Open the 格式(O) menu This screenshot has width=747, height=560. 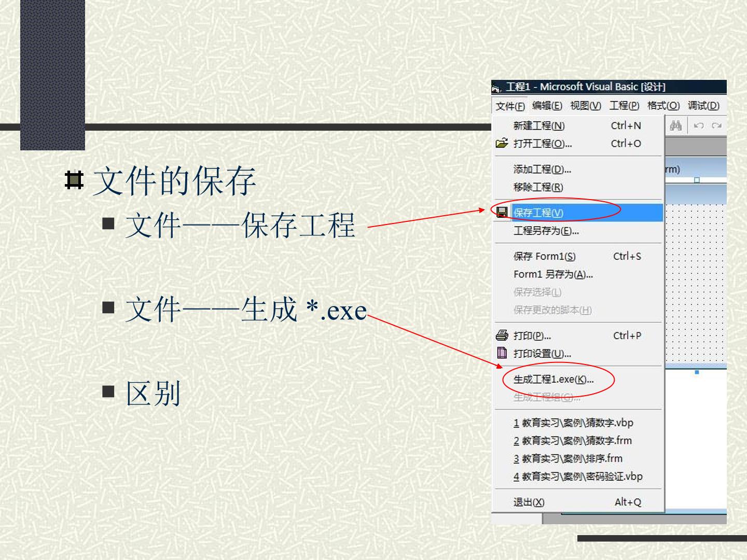pos(663,106)
